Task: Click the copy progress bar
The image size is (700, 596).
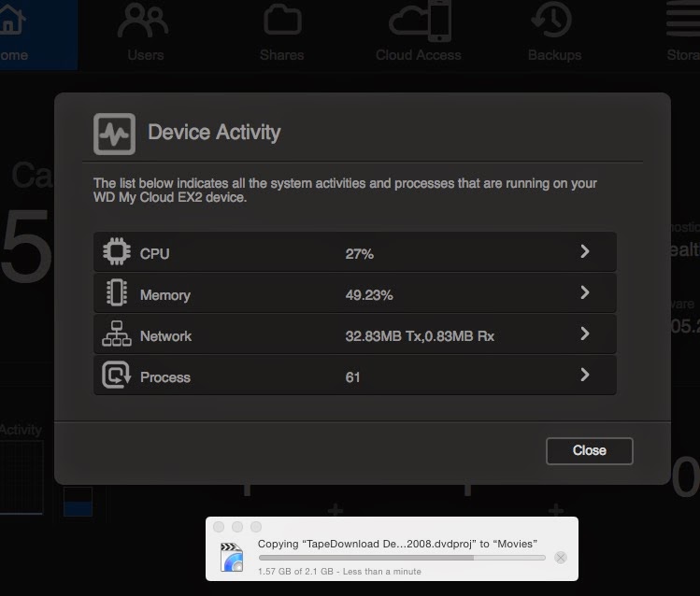Action: click(402, 558)
